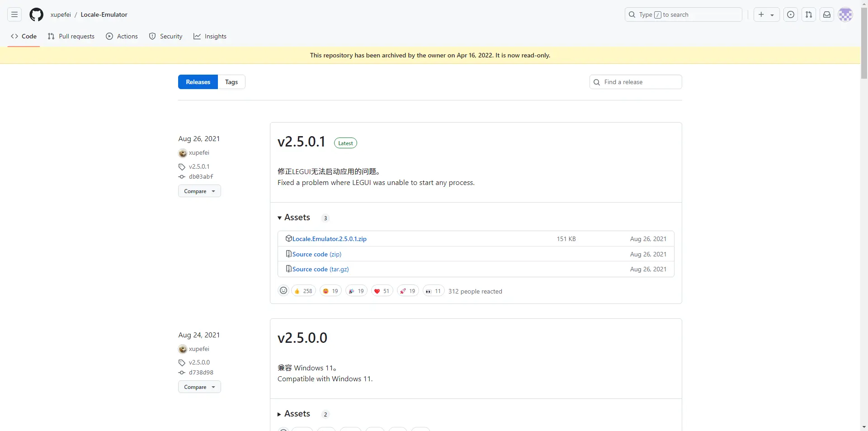This screenshot has height=431, width=868.
Task: Click the xupefei avatar beside v2.5.0.0
Action: pyautogui.click(x=183, y=349)
